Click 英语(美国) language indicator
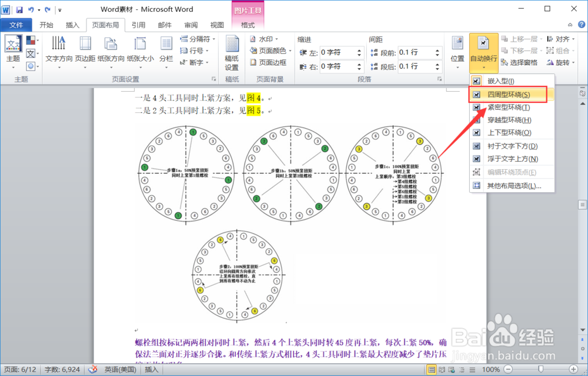This screenshot has width=588, height=376. [120, 370]
